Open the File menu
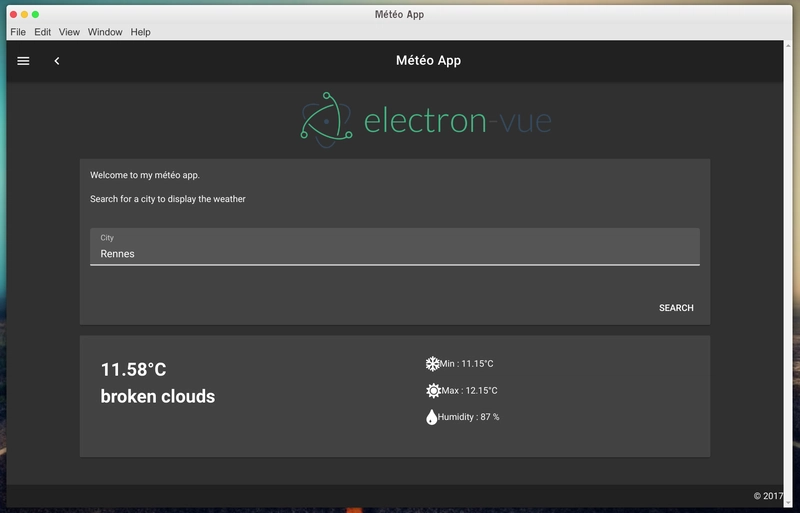The height and width of the screenshot is (513, 800). tap(18, 32)
